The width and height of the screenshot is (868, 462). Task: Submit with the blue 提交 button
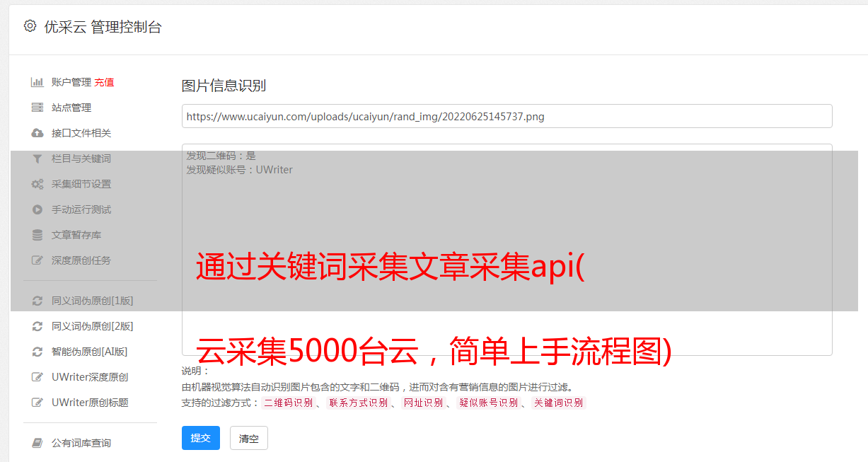(201, 438)
